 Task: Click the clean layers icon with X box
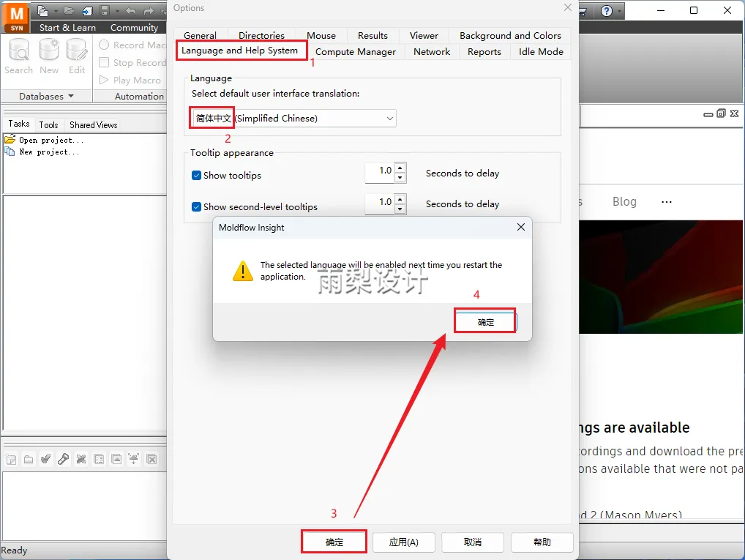pos(151,459)
